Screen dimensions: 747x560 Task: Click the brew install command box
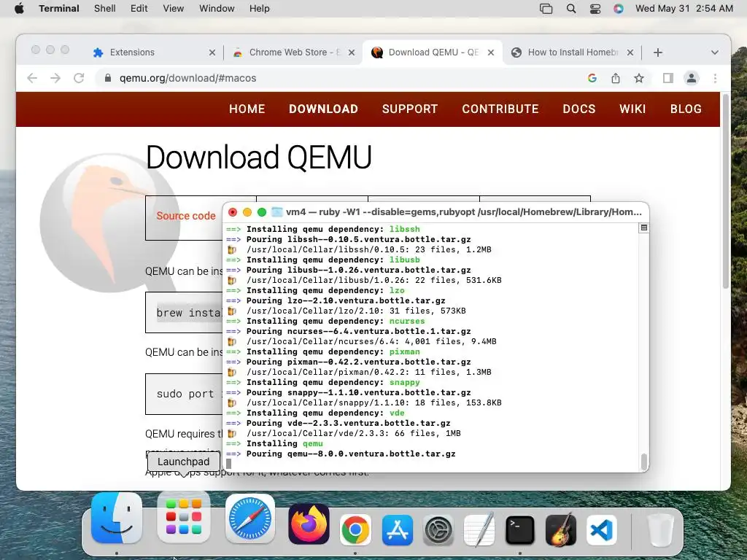pos(185,312)
